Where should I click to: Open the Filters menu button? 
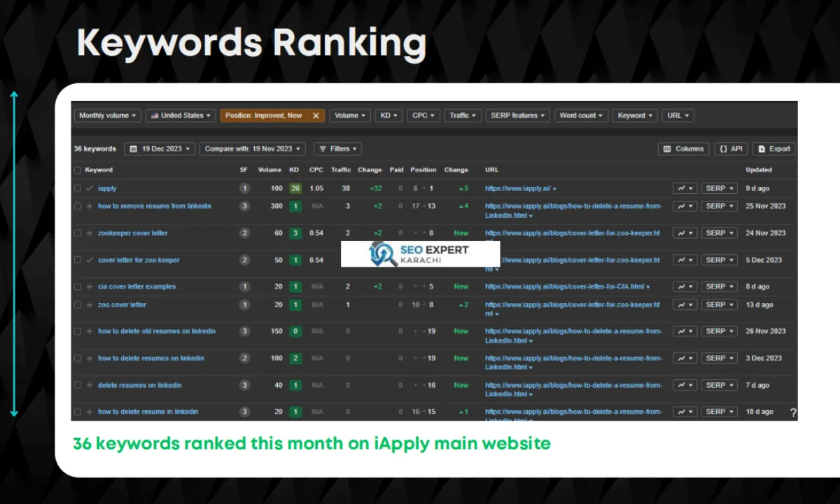point(337,149)
